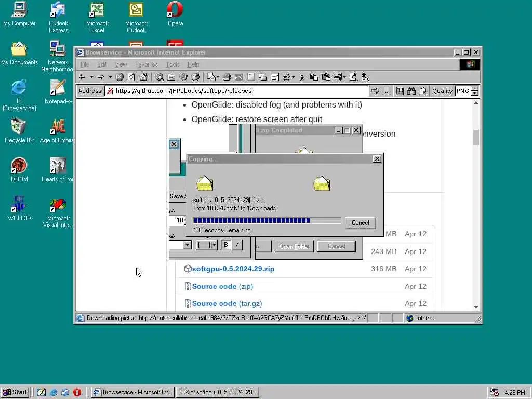Click the Go arrow next to address bar
The image size is (532, 399).
click(x=375, y=91)
